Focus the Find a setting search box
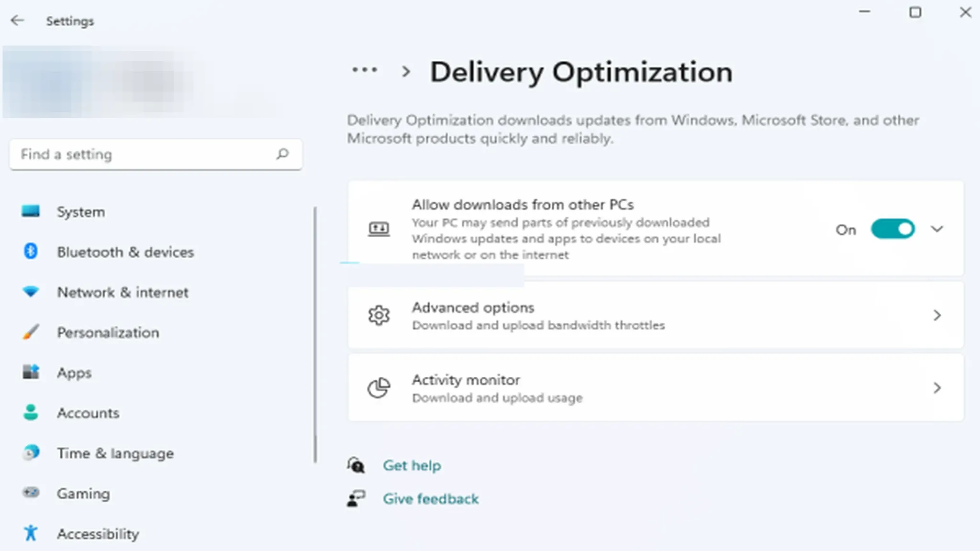The width and height of the screenshot is (980, 551). click(156, 154)
